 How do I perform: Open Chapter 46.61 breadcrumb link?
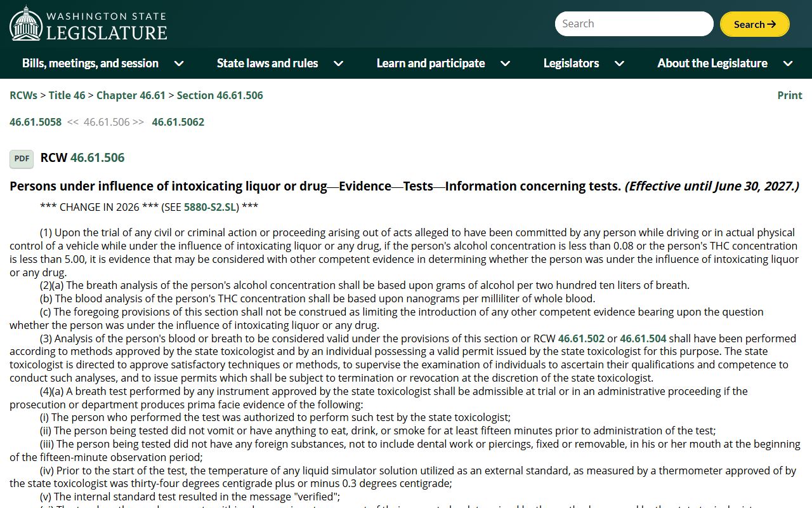click(x=131, y=95)
